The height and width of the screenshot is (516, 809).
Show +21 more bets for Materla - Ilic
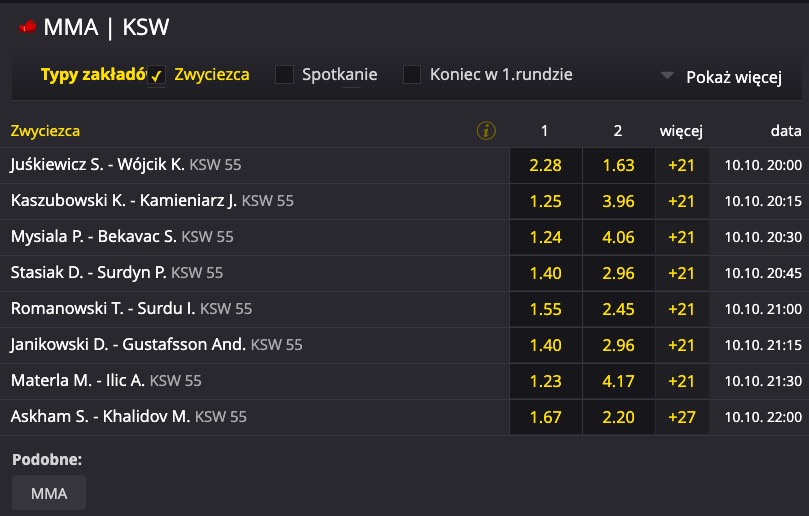pos(682,381)
